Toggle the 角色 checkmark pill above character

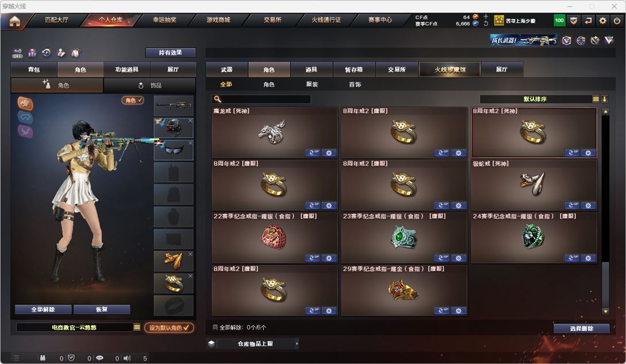pos(133,100)
